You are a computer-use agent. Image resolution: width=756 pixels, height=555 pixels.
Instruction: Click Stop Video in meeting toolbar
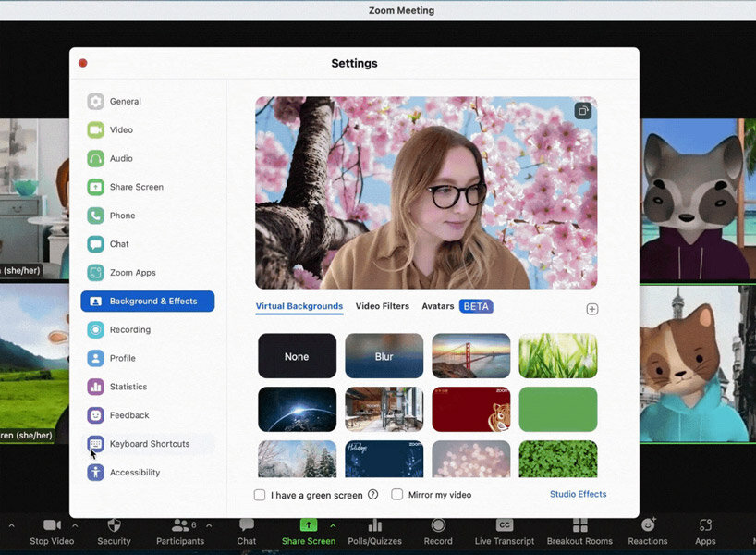[x=52, y=532]
